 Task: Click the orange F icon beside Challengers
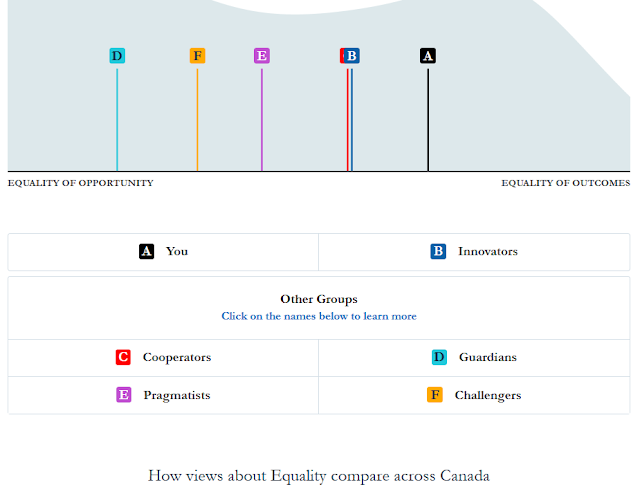pos(435,395)
